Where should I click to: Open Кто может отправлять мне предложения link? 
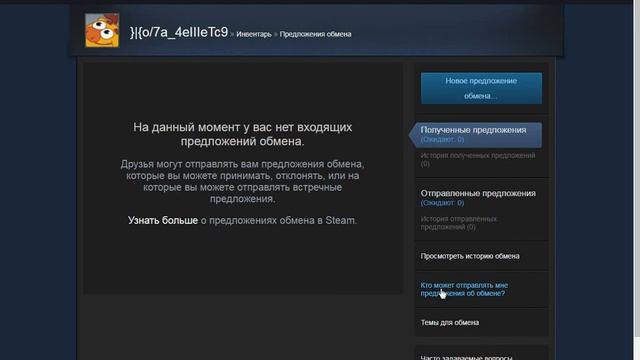click(x=464, y=289)
